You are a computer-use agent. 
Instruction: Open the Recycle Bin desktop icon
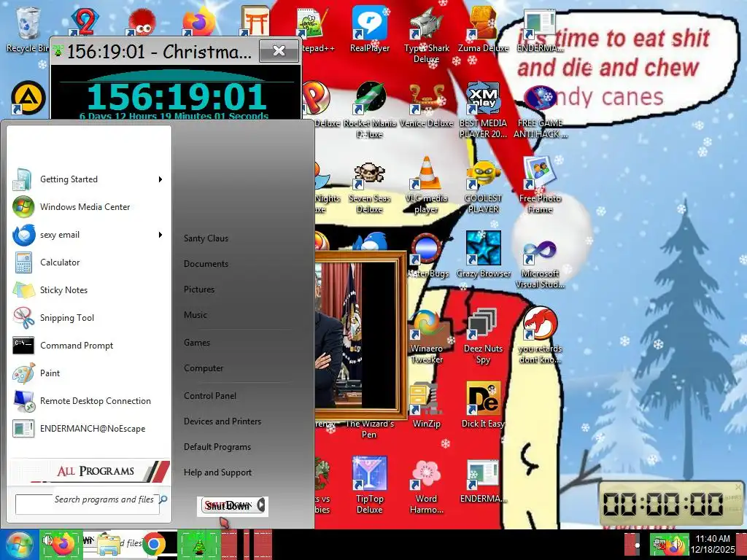[x=28, y=29]
